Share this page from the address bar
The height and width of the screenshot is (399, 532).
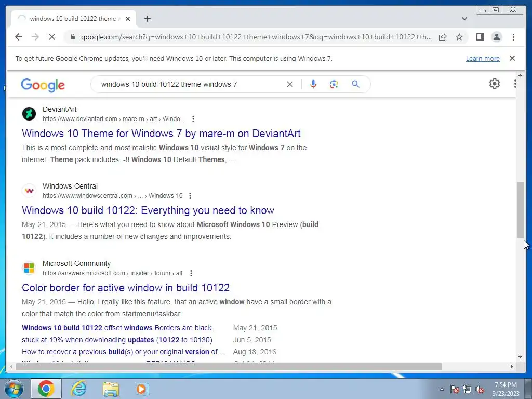pos(443,37)
